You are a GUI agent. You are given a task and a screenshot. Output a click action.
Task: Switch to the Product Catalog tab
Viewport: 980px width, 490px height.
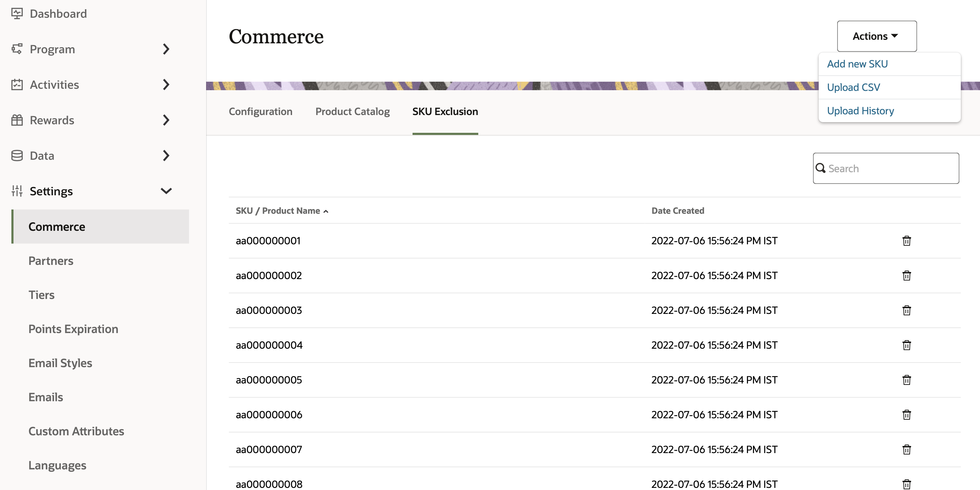[x=352, y=111]
